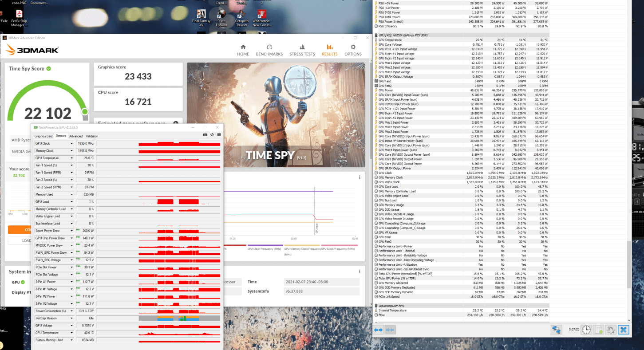Screen dimensions: 644x350
Task: Click the Graphics score 23 433 card
Action: coord(138,74)
